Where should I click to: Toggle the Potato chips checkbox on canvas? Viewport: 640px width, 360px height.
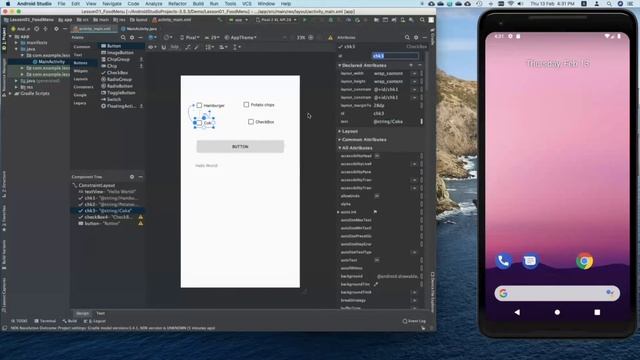click(x=246, y=104)
